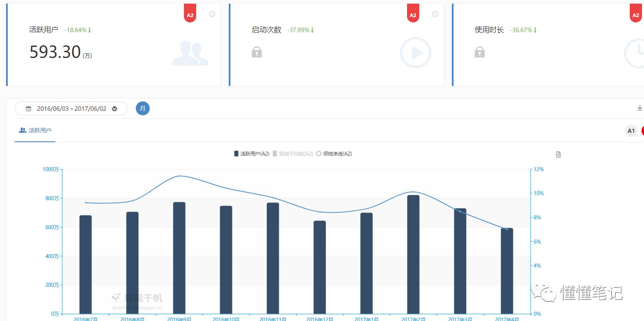Click the date range dropdown chevron arrow
The height and width of the screenshot is (321, 644).
(x=115, y=109)
